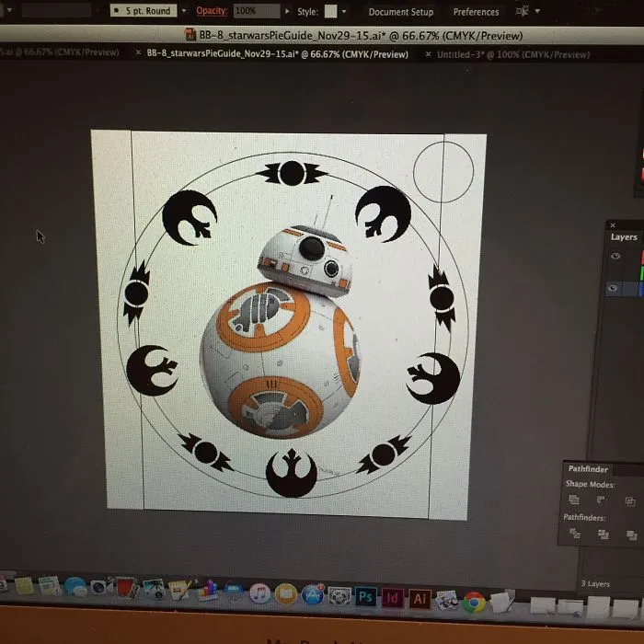
Task: Click the Document Setup button
Action: point(401,12)
